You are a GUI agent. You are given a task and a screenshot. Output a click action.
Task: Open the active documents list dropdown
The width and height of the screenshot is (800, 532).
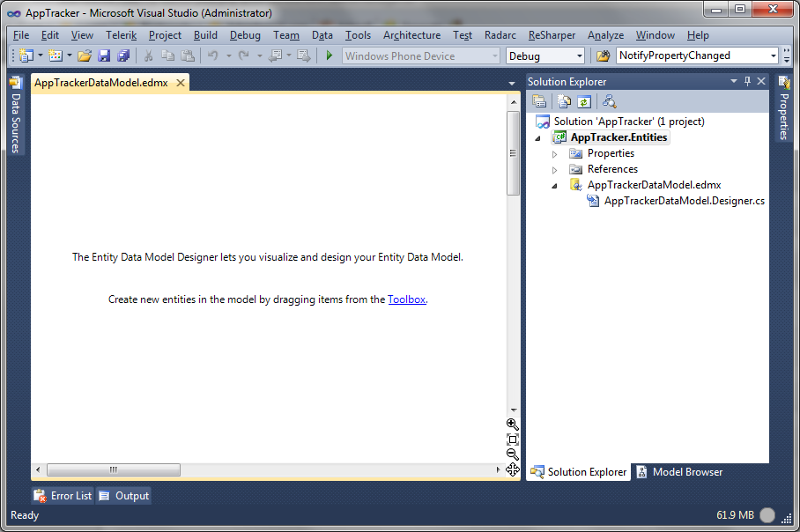512,83
